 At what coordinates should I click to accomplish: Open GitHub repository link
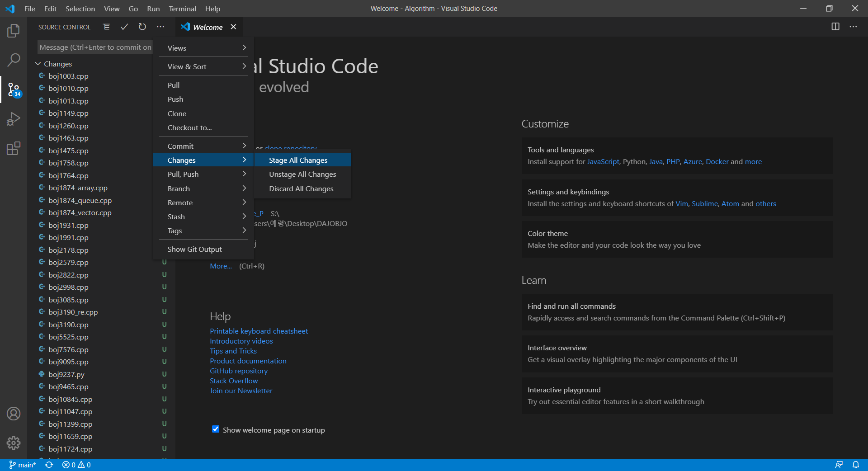[x=239, y=371]
